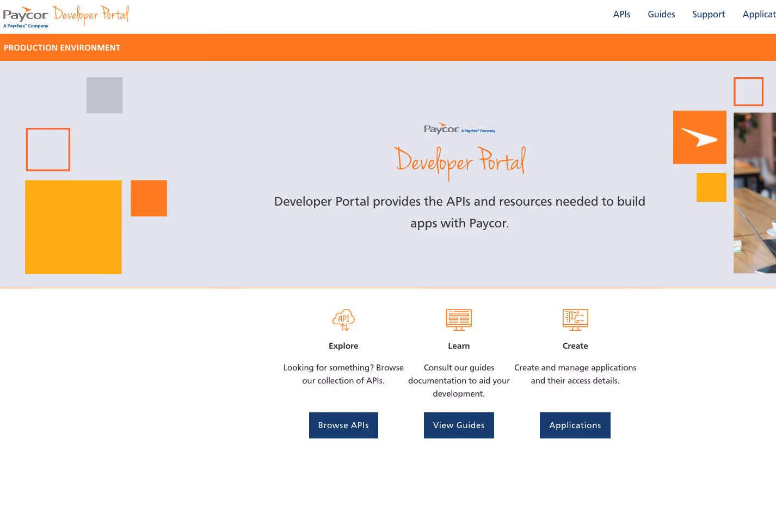
Task: Open the APIs navigation item
Action: tap(621, 14)
